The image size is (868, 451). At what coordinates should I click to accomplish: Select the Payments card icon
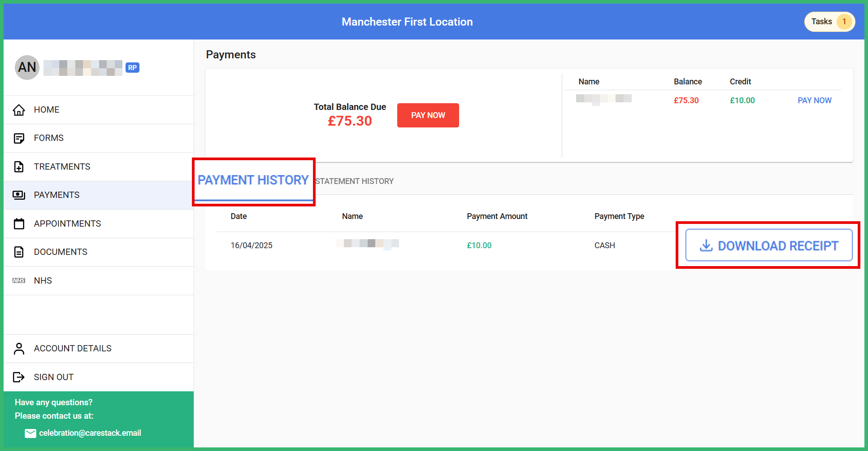tap(19, 195)
